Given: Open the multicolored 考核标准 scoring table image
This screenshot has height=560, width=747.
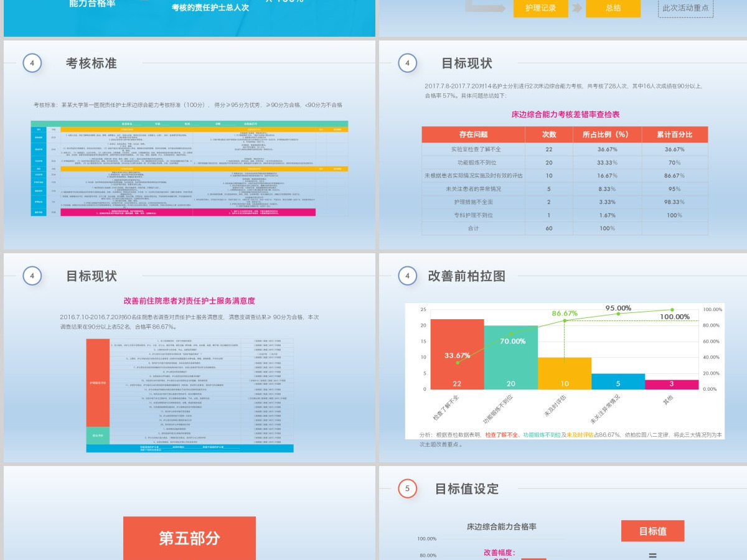Looking at the screenshot, I should tap(189, 168).
